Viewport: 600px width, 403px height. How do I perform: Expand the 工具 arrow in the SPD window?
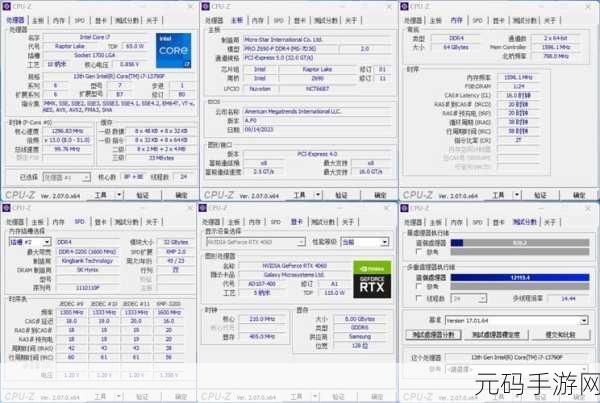pyautogui.click(x=119, y=396)
